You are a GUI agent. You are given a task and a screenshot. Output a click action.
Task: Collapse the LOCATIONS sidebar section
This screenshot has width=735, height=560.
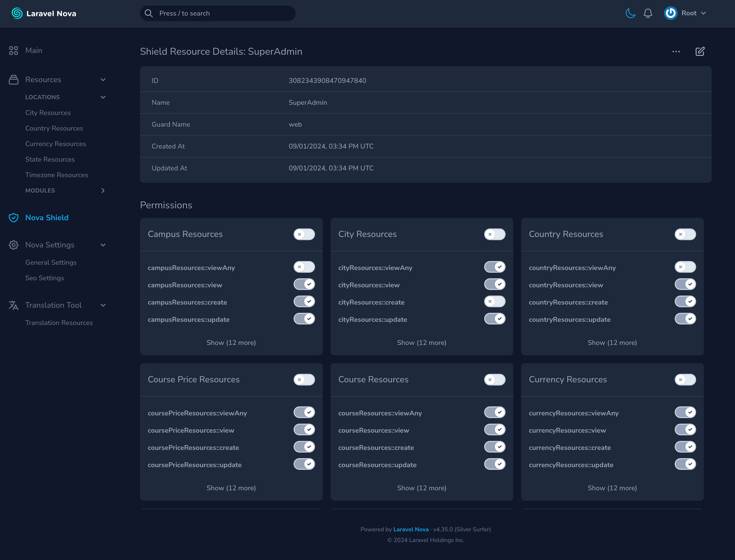click(x=103, y=97)
